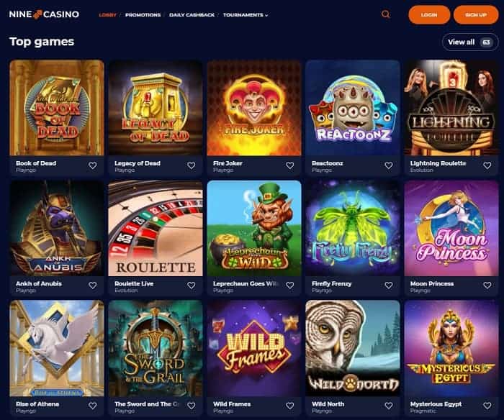Screen dimensions: 504x420
Task: Expand the Tournaments dropdown menu
Action: click(x=246, y=15)
